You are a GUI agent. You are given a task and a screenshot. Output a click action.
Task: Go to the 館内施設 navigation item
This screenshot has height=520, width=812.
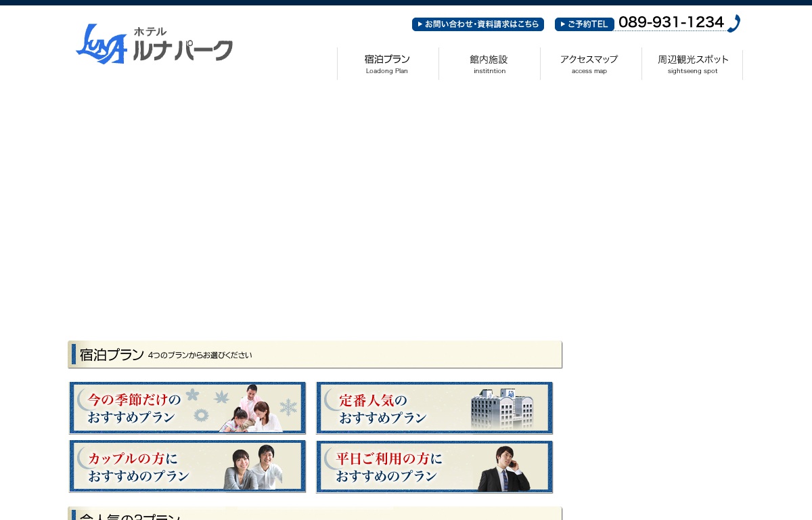pyautogui.click(x=489, y=64)
